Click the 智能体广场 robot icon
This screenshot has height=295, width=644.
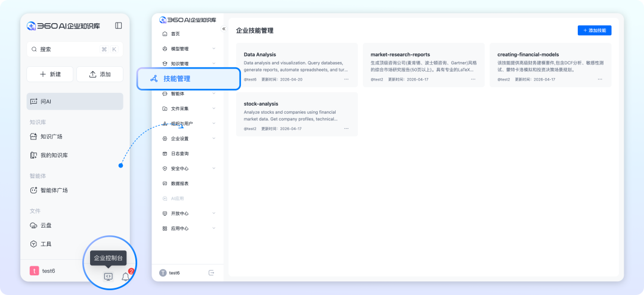[33, 190]
